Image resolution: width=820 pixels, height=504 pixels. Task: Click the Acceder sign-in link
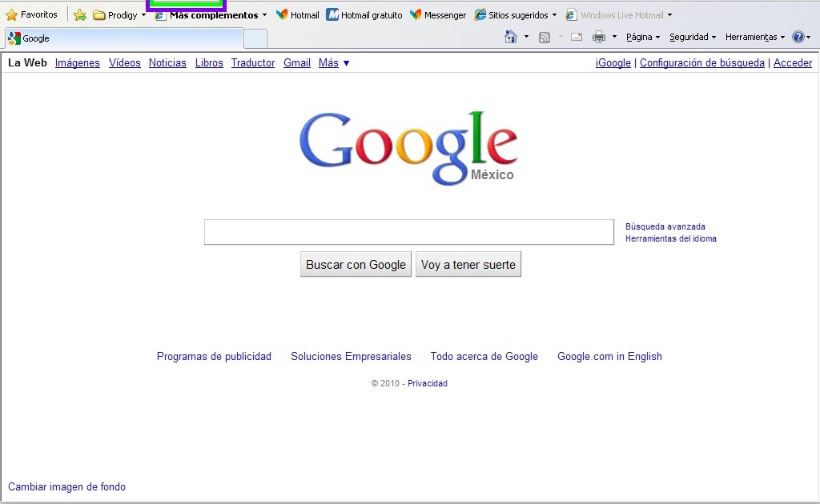click(793, 62)
